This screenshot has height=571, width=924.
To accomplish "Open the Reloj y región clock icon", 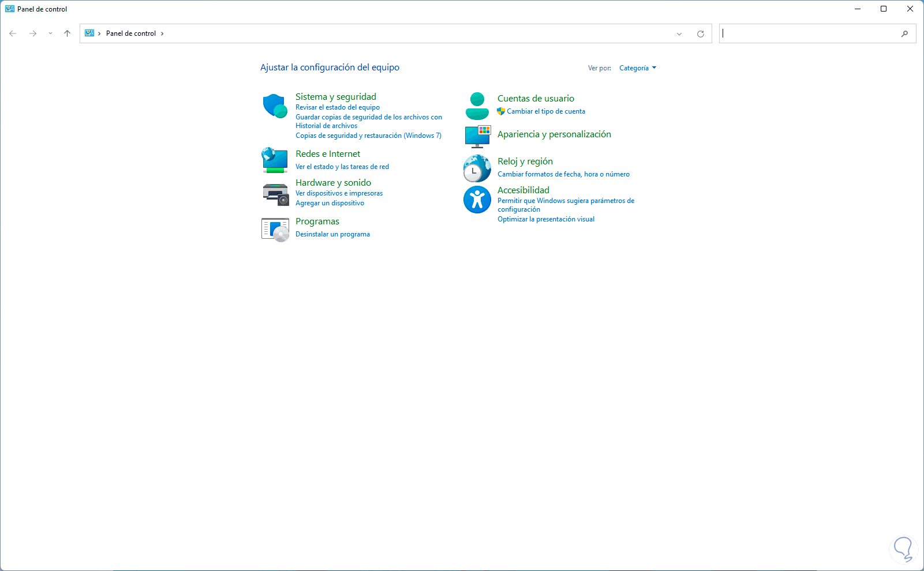I will click(477, 168).
